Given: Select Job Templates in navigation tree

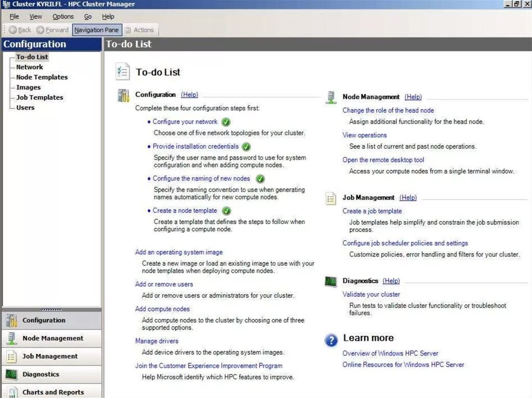Looking at the screenshot, I should pyautogui.click(x=39, y=98).
